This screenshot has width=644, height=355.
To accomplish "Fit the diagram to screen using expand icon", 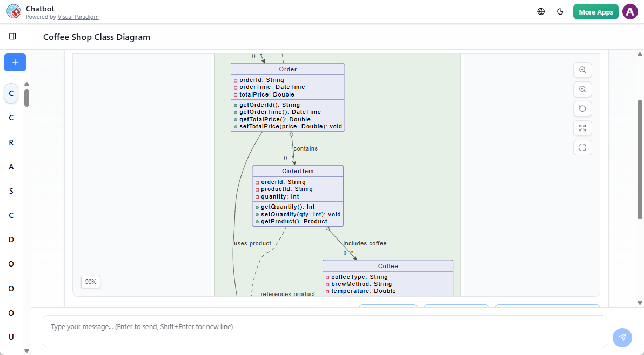I will tap(582, 128).
